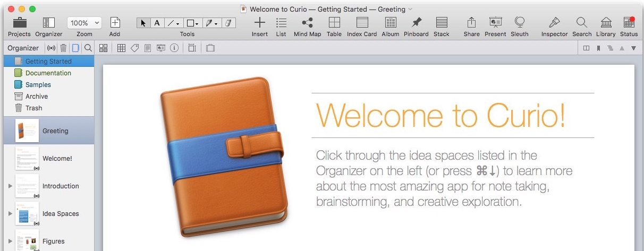644x251 pixels.
Task: Click the down triangle navigation arrow
Action: pyautogui.click(x=633, y=48)
